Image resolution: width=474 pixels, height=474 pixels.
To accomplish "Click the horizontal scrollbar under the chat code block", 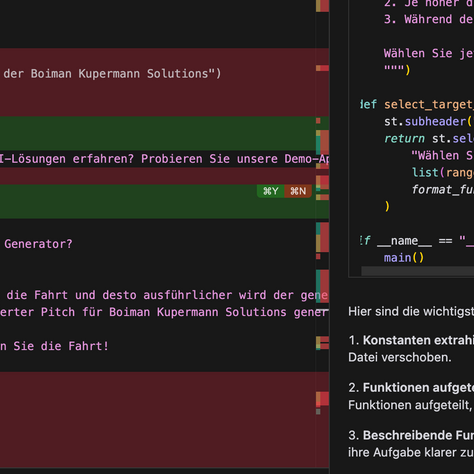I will (418, 271).
